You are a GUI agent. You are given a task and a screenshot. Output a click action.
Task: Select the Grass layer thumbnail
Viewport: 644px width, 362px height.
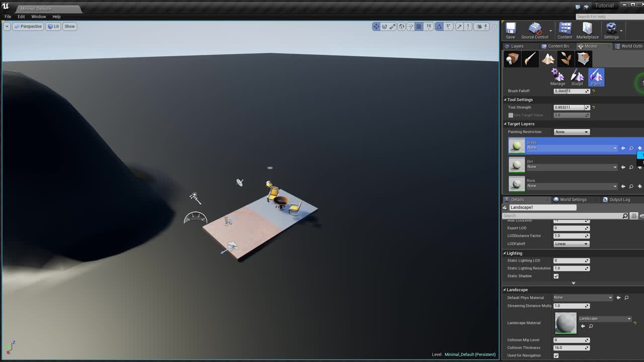[517, 146]
